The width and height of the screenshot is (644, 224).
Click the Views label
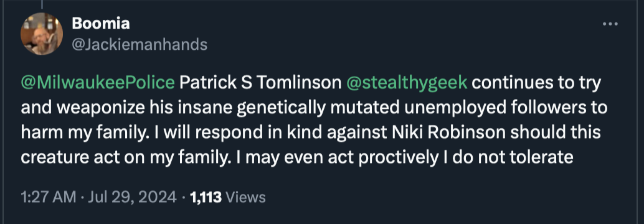245,197
